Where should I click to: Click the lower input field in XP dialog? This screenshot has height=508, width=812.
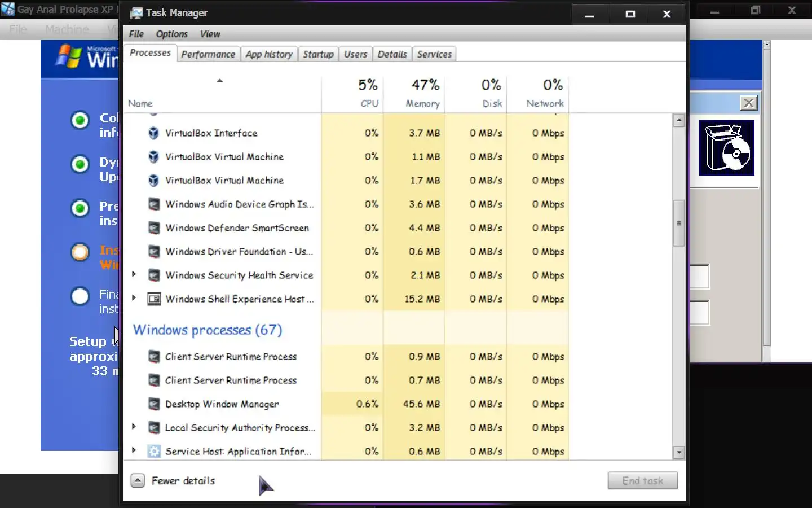[700, 313]
